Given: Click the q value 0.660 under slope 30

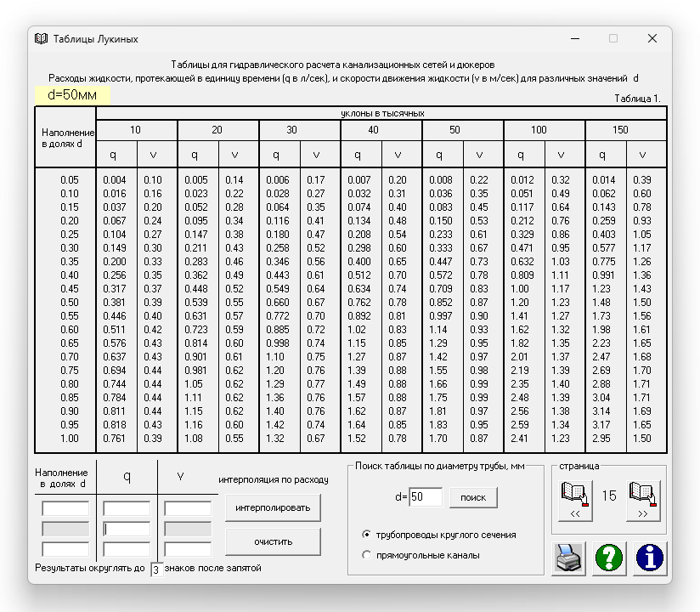Looking at the screenshot, I should [278, 303].
